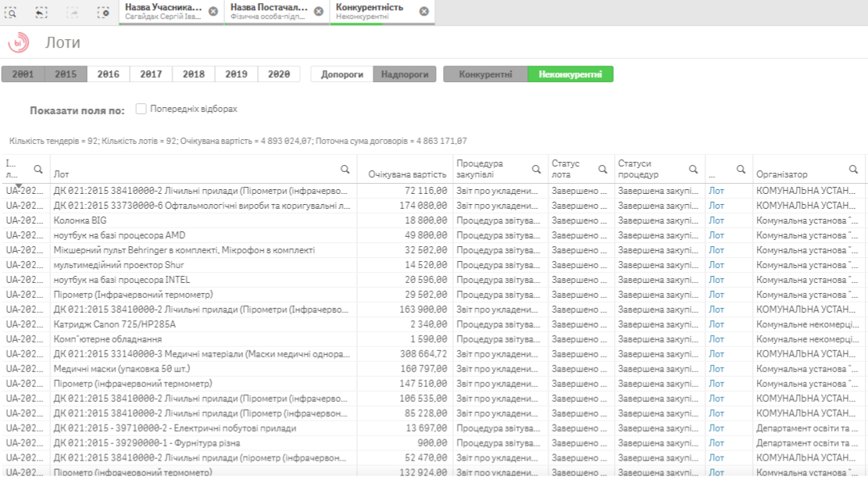Click expected value 2 340,00
Screen dimensions: 868x480
point(428,324)
